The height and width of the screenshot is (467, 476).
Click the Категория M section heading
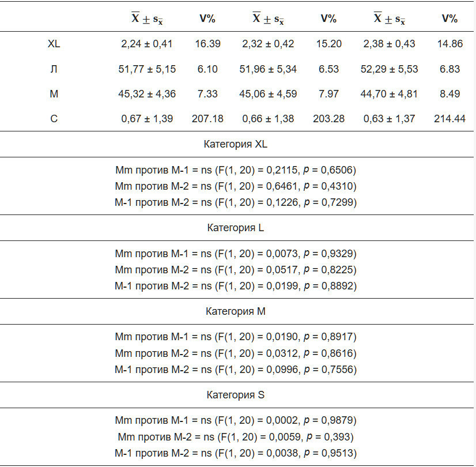coord(236,311)
